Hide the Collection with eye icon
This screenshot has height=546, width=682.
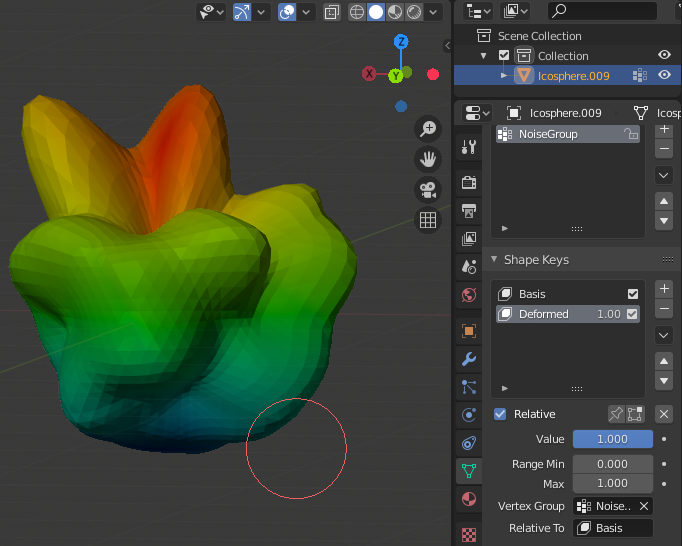664,55
